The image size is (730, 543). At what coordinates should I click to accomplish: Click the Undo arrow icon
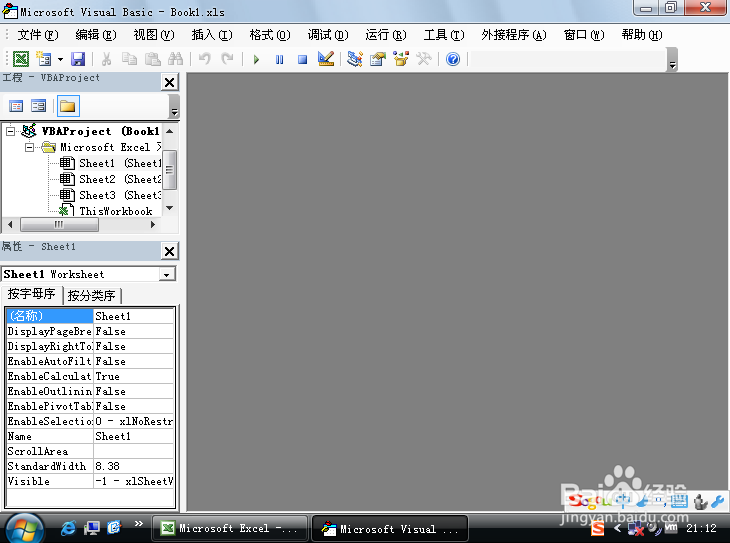204,59
